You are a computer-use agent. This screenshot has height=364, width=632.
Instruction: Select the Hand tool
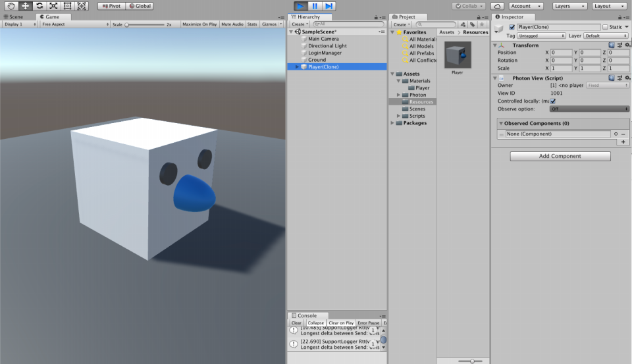tap(11, 6)
